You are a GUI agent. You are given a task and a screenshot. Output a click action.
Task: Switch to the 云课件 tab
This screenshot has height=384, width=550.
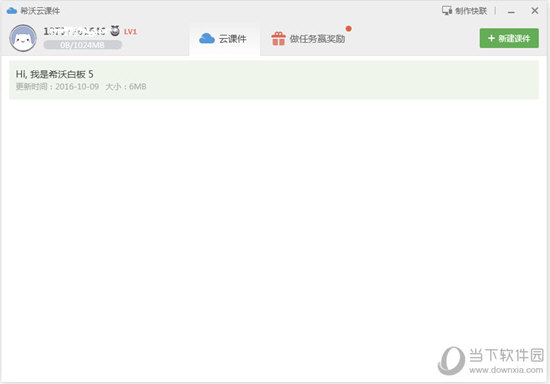224,39
